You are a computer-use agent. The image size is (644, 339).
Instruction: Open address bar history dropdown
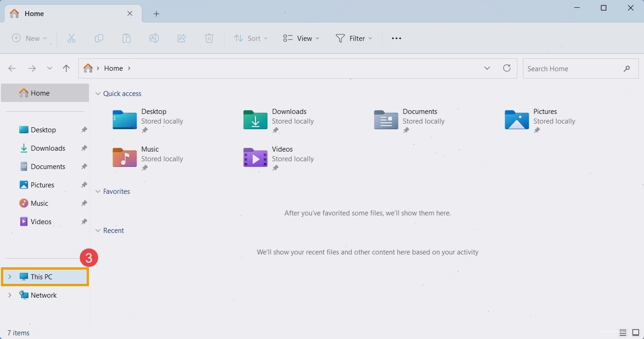[x=487, y=68]
